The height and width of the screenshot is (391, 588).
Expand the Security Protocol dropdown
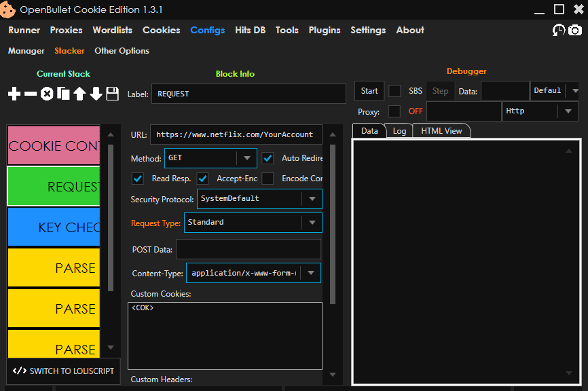[259, 199]
